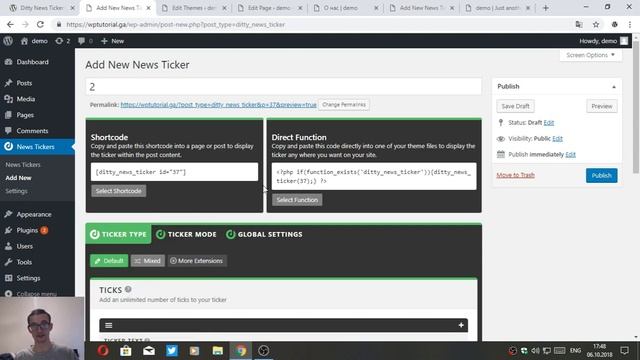Open File Explorer from taskbar
Viewport: 640px width, 360px height.
coord(218,350)
